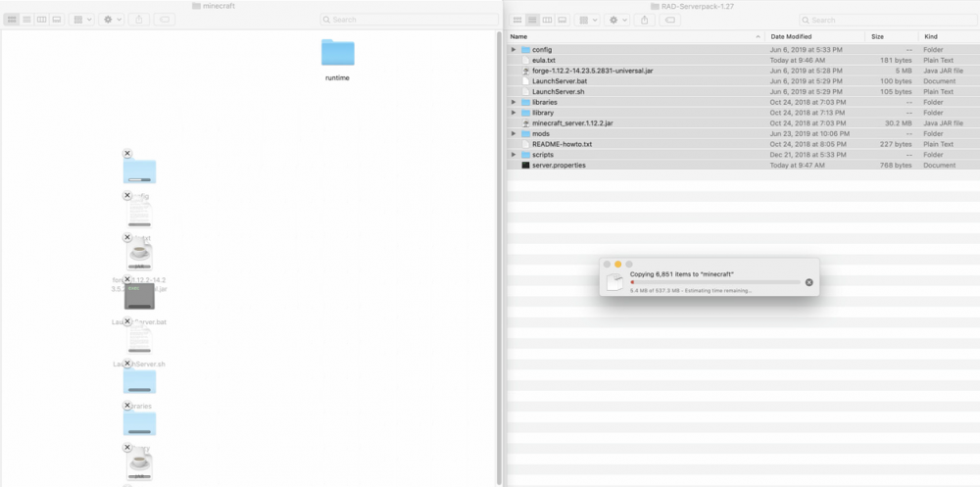Click the config folder icon in list
980x487 pixels.
tap(525, 49)
